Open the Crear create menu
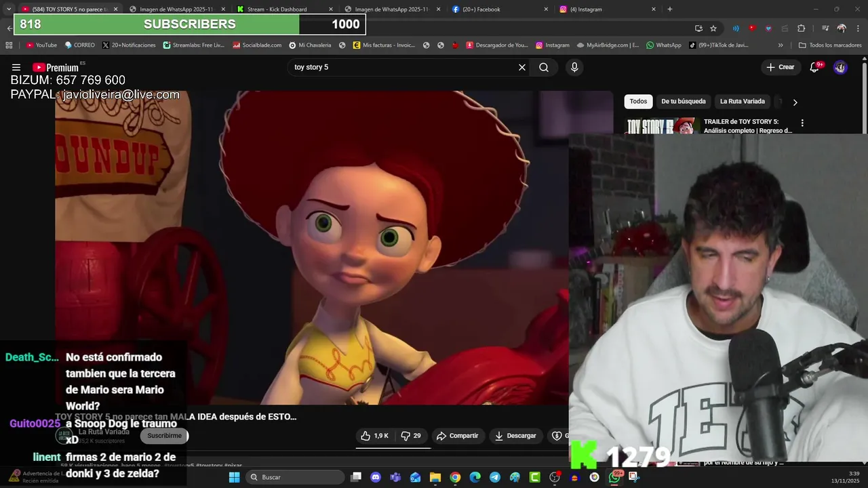 pos(781,67)
